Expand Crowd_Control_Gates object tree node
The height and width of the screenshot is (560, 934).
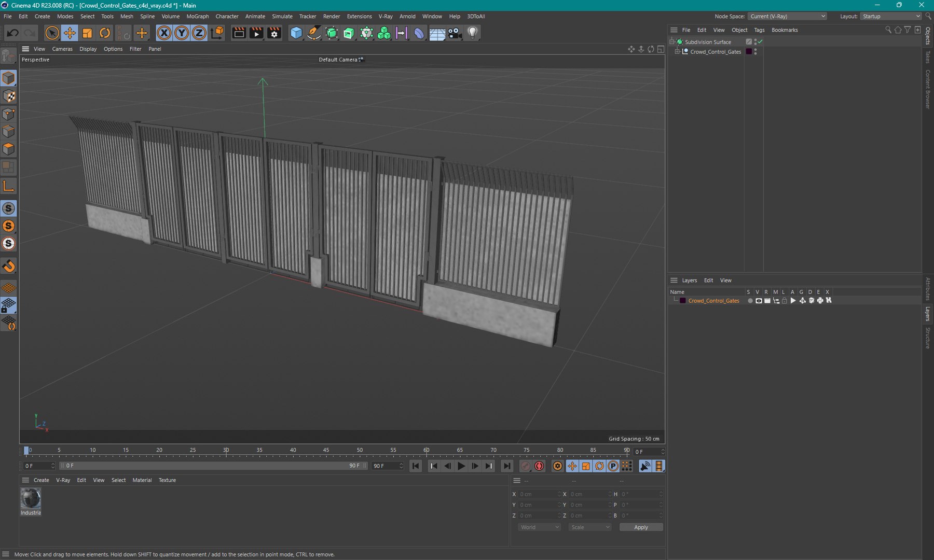click(x=677, y=52)
